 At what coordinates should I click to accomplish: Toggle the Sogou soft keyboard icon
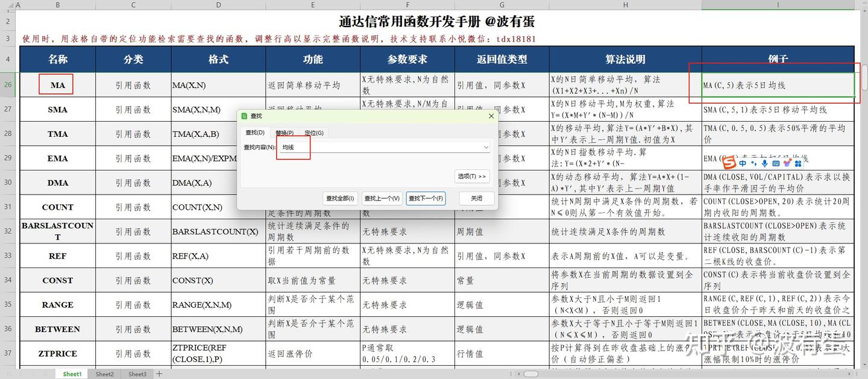point(776,163)
